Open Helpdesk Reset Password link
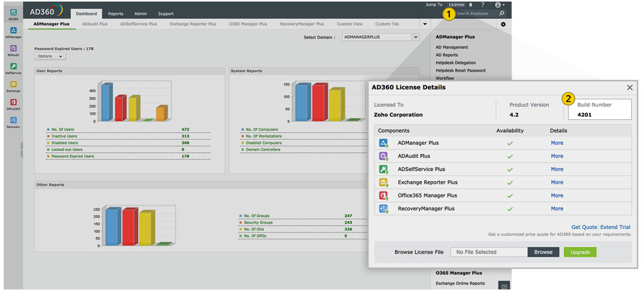644x301 pixels. pos(460,70)
